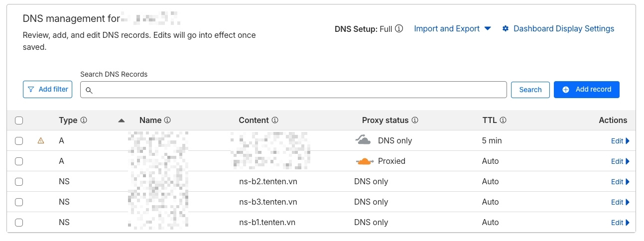Expand Edit for the ns-b3.tenten.vn record
The image size is (644, 241).
click(620, 202)
